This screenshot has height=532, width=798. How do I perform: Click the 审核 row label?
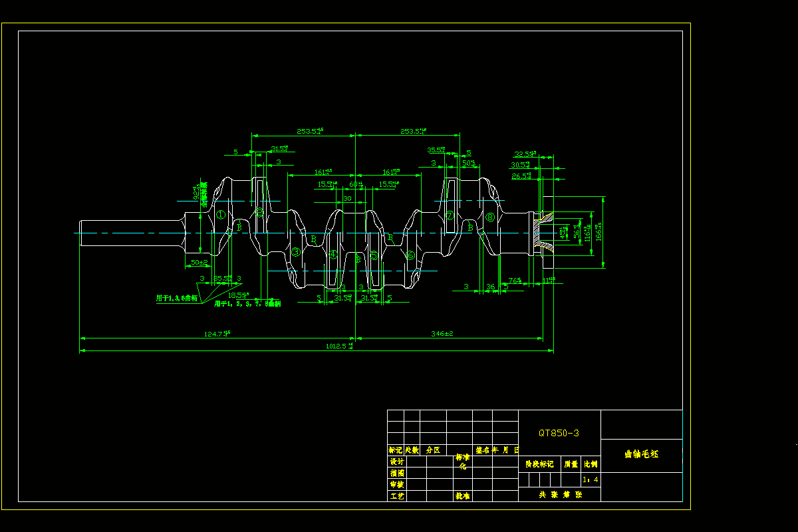(396, 484)
